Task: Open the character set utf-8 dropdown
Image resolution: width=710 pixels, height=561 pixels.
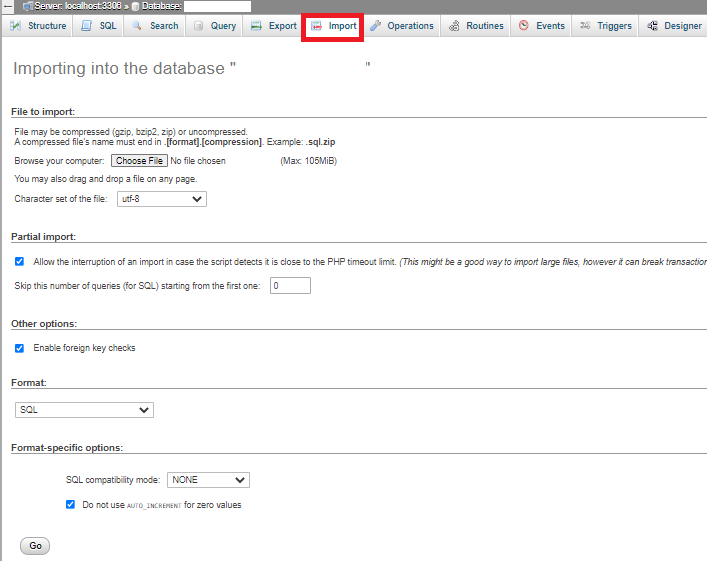Action: point(160,199)
